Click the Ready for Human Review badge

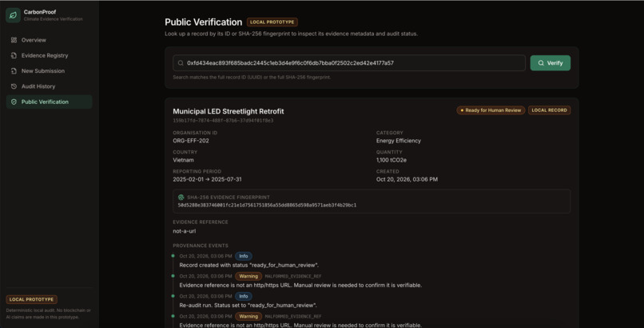491,110
